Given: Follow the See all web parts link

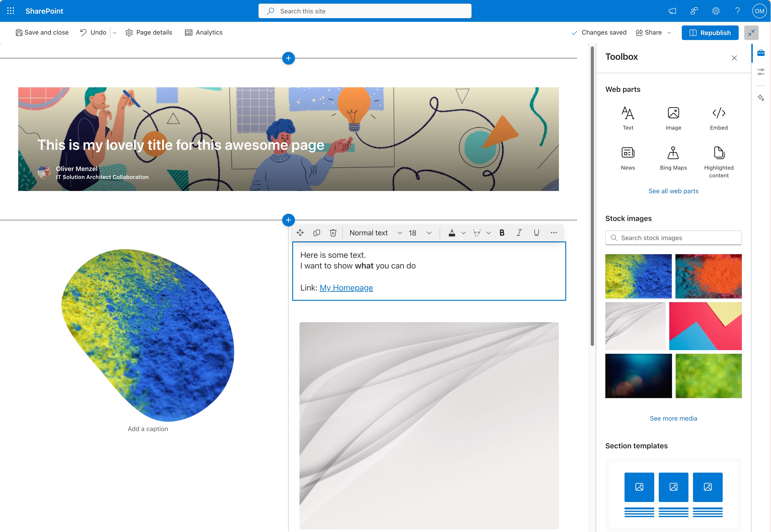Looking at the screenshot, I should coord(673,191).
